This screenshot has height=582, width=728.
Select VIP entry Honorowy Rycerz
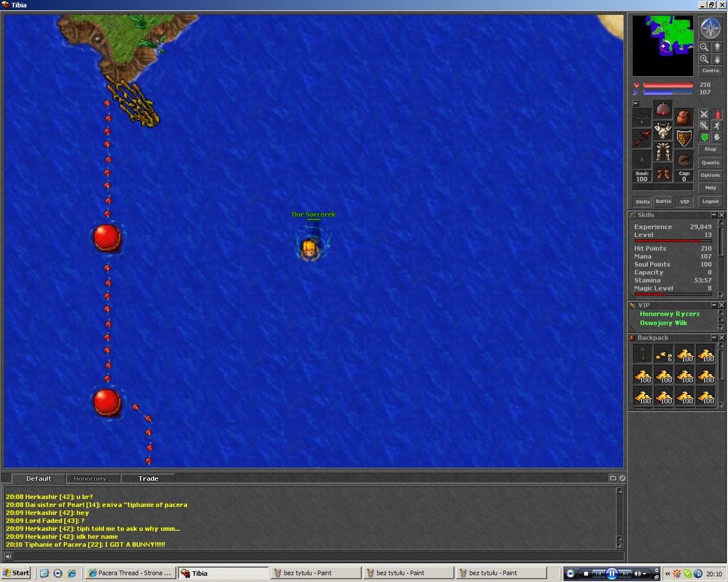coord(669,314)
